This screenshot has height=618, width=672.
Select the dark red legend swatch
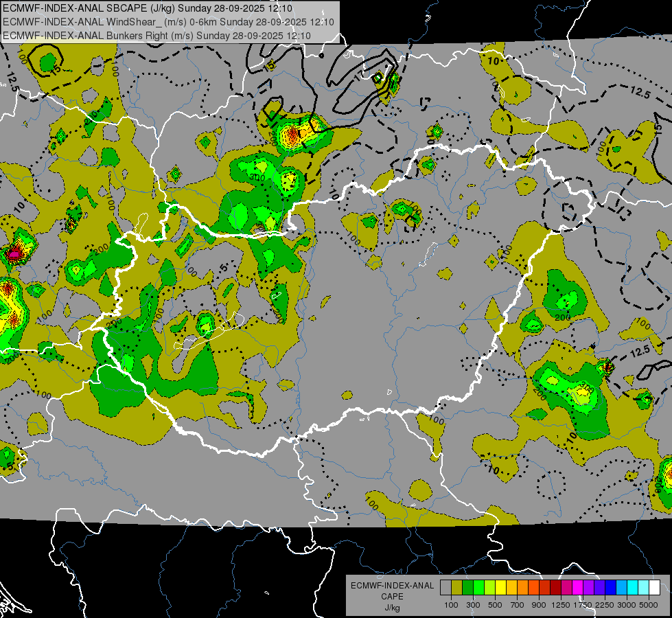point(556,588)
